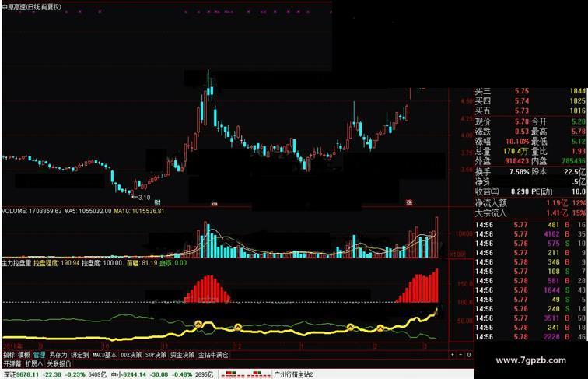Click the 财 marker under the price chart
This screenshot has width=588, height=379.
pos(157,202)
